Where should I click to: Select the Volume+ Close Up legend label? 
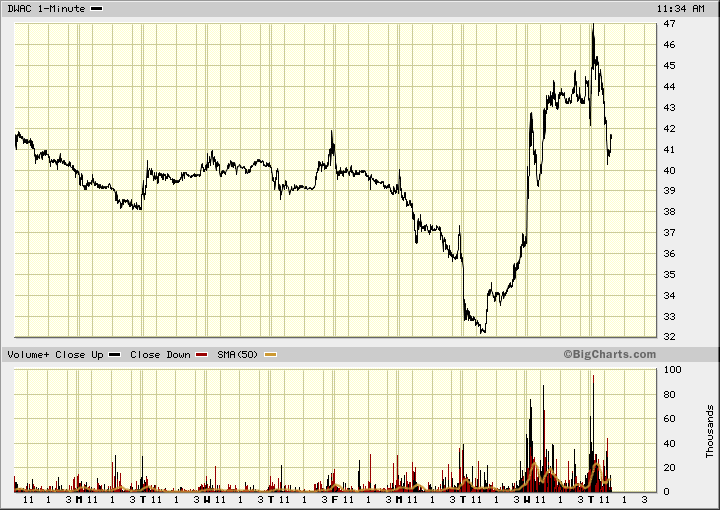click(55, 354)
